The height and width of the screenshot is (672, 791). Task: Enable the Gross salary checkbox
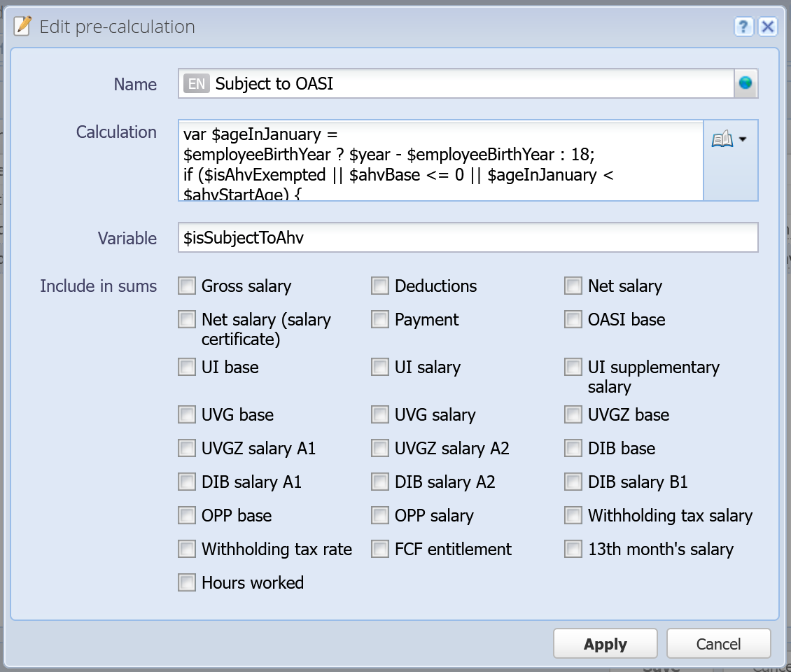(x=187, y=286)
